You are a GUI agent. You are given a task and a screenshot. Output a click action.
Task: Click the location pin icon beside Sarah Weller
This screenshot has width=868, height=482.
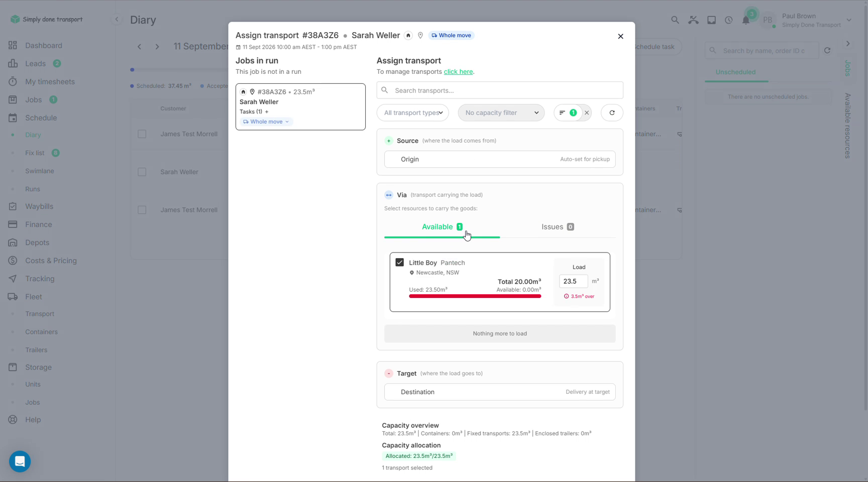click(420, 35)
